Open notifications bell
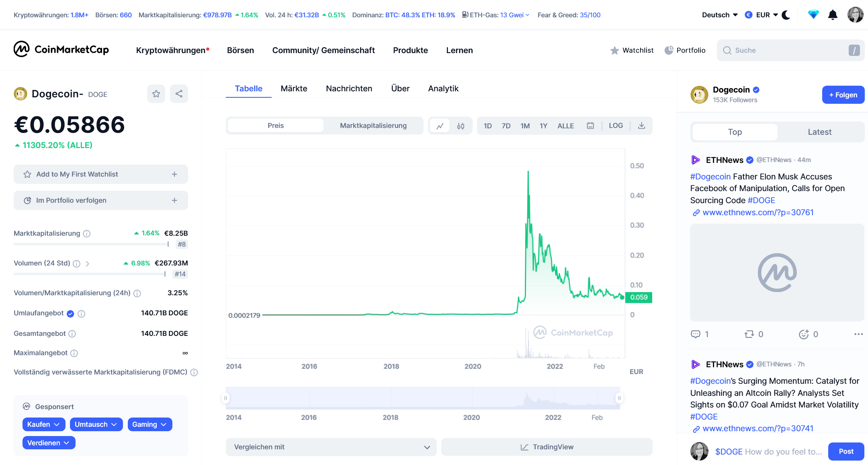The image size is (868, 465). [833, 15]
